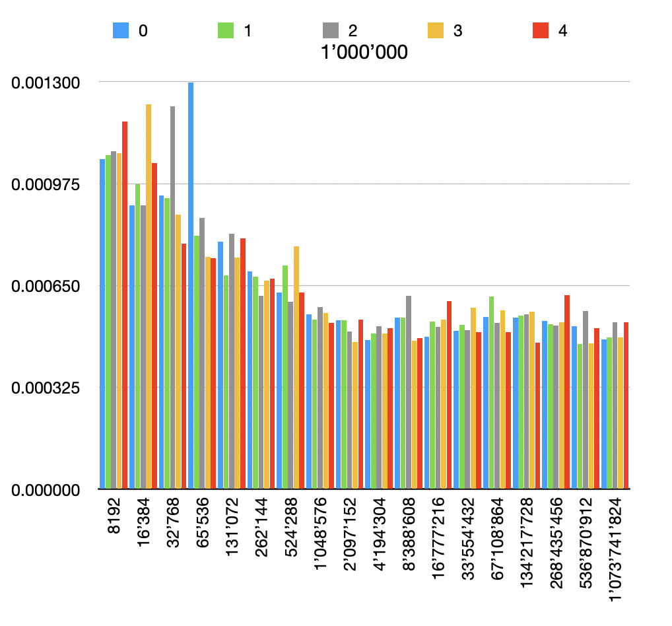
Task: Click the gray bar at 8'388'608
Action: click(409, 392)
